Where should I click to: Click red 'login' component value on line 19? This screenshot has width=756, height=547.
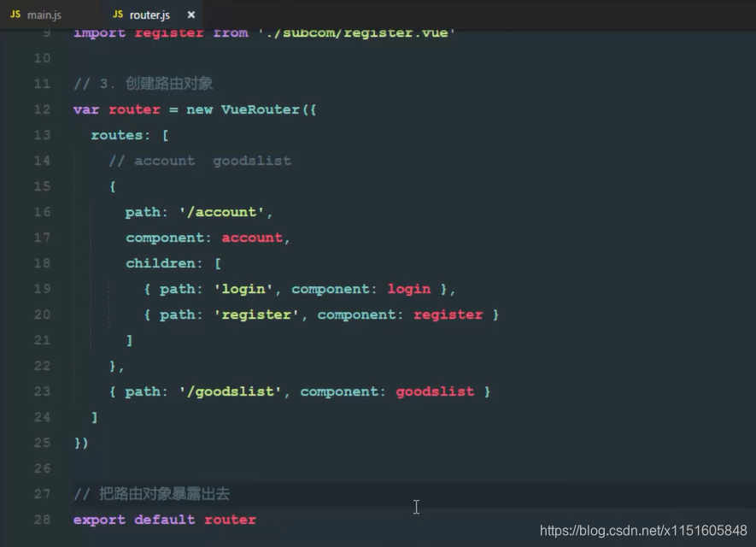[409, 289]
